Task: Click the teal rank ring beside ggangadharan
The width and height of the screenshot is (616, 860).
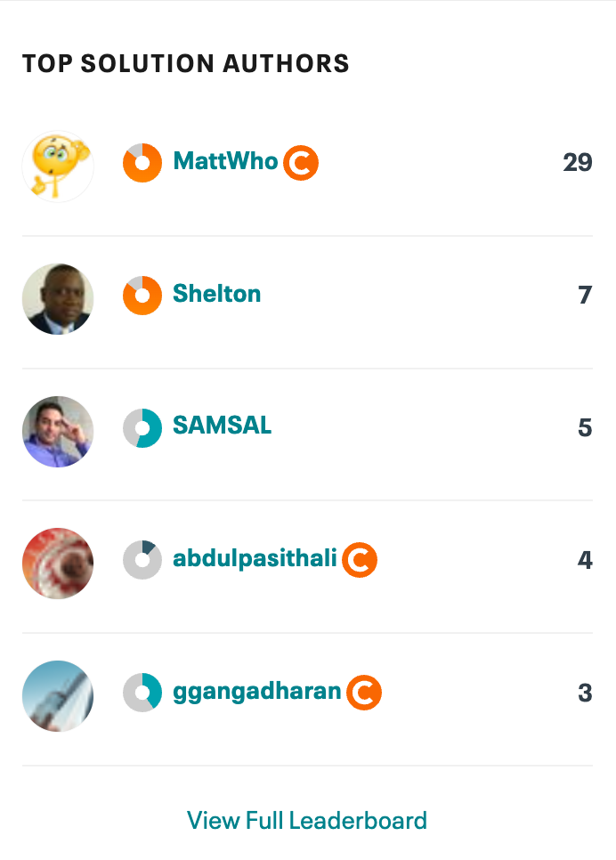Action: pyautogui.click(x=142, y=693)
